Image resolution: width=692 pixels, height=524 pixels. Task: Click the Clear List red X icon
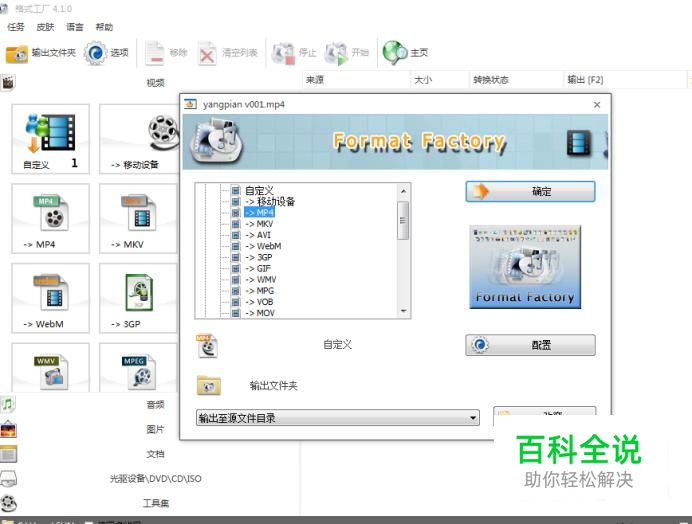point(207,53)
